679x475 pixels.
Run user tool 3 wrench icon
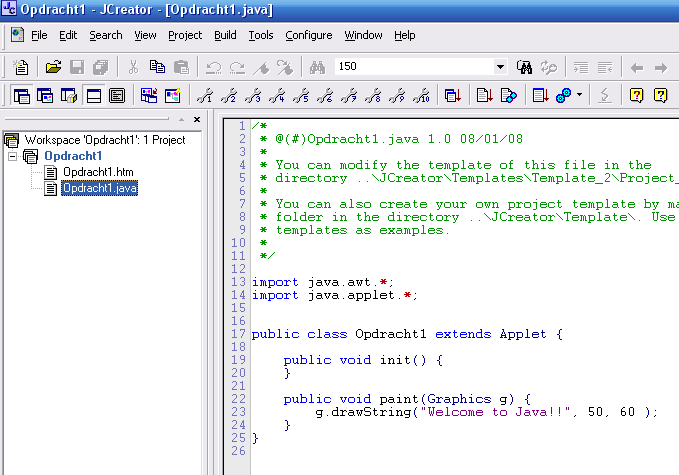click(x=253, y=95)
